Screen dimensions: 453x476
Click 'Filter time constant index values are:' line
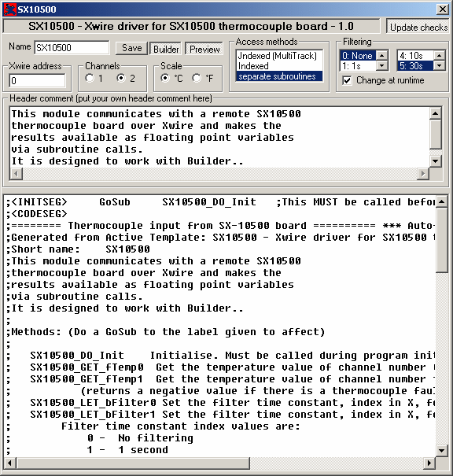181,426
